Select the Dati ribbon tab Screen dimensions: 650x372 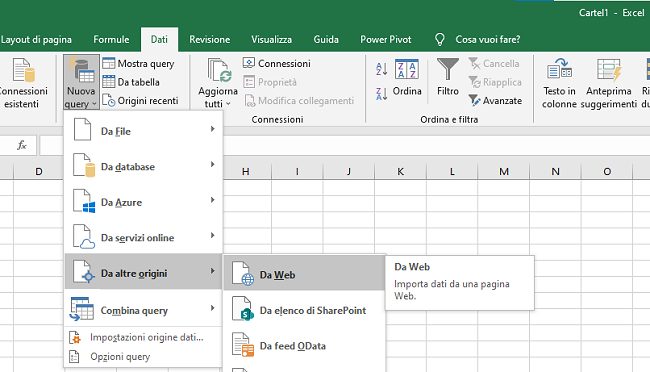click(x=159, y=39)
